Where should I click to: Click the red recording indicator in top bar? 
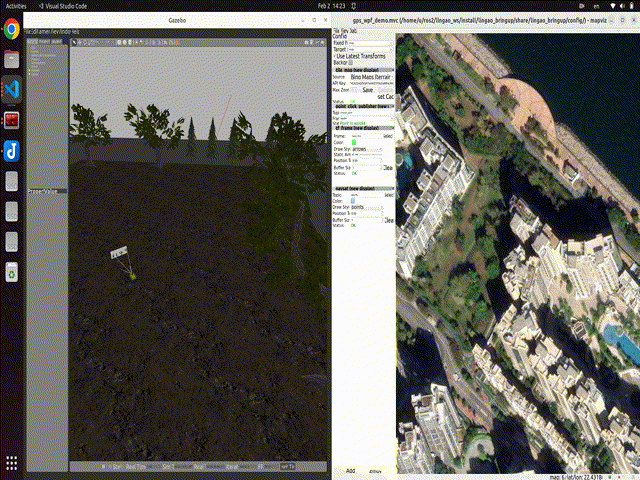[582, 6]
